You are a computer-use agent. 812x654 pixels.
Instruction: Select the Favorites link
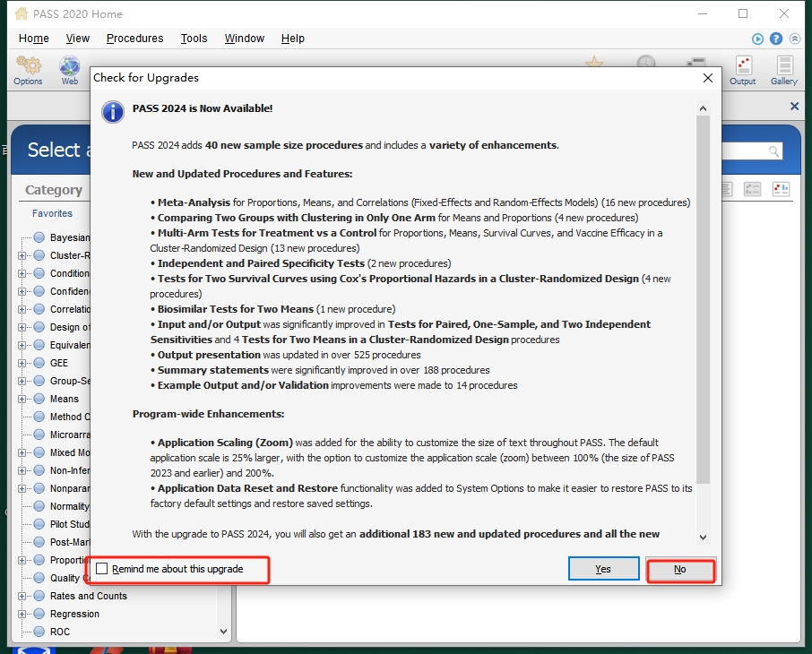52,213
